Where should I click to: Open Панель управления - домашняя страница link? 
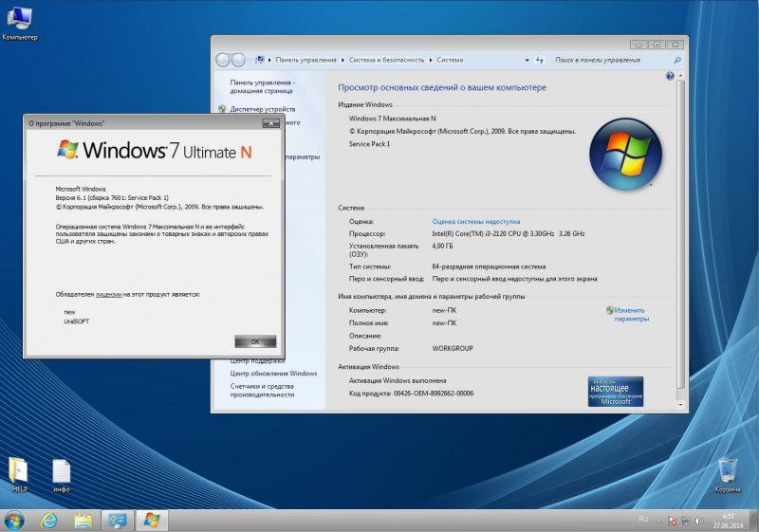click(262, 86)
